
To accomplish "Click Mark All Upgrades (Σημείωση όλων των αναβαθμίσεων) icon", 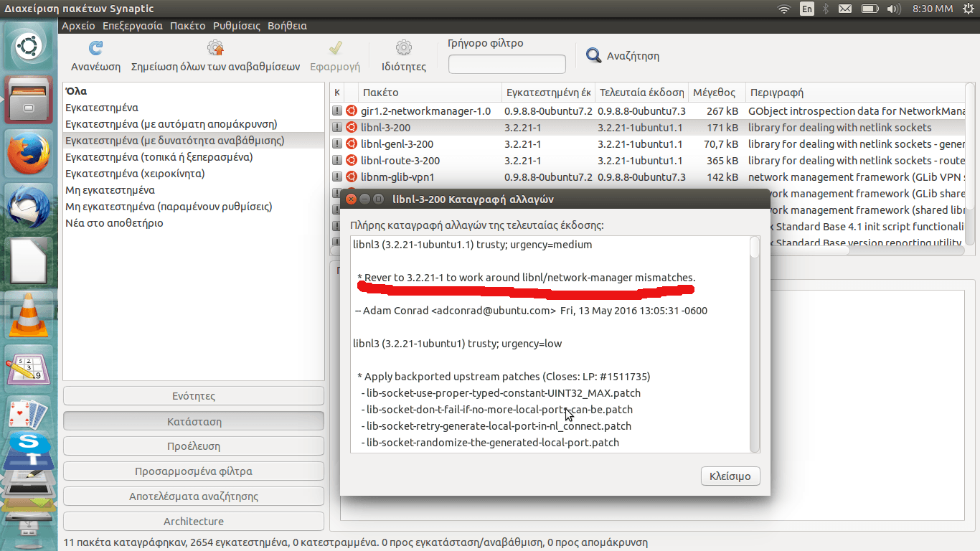I will click(215, 49).
